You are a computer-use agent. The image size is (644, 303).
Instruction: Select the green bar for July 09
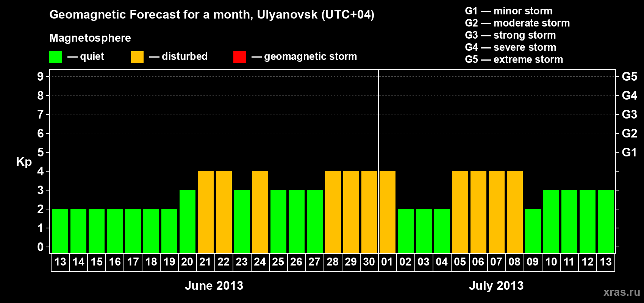click(533, 231)
